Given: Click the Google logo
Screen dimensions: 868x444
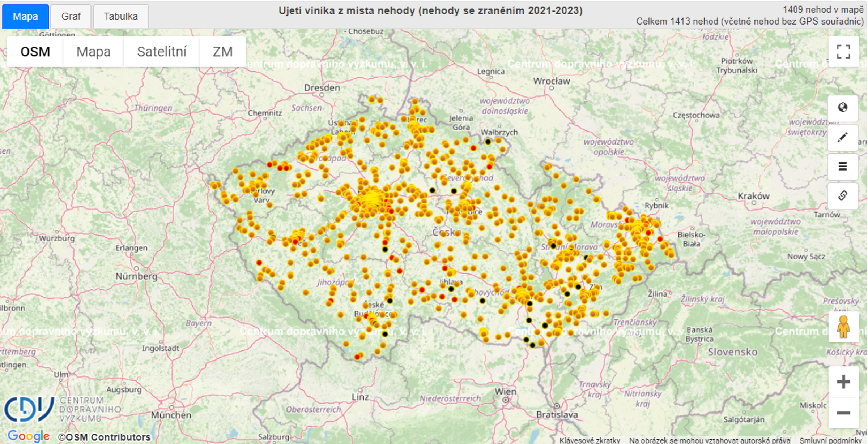Looking at the screenshot, I should (28, 436).
